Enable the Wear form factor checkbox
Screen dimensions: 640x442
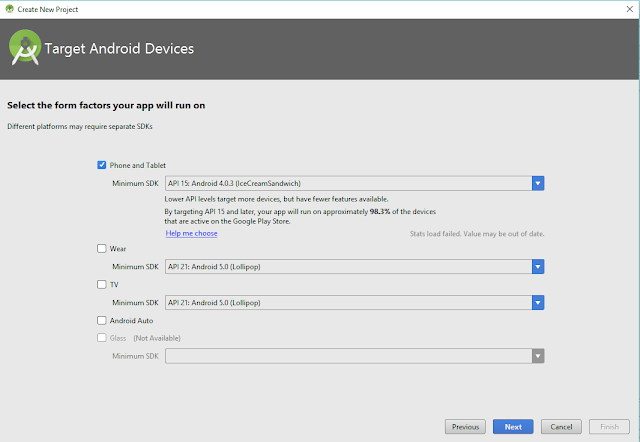[102, 248]
